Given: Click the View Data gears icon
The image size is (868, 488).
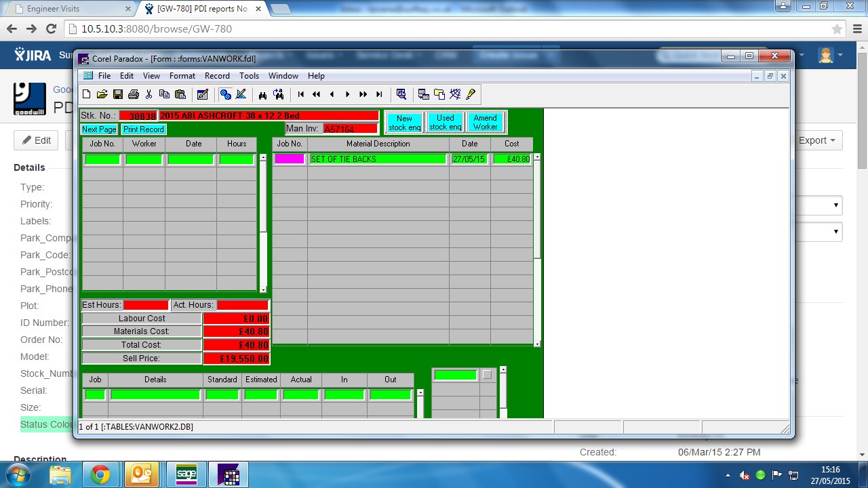Looking at the screenshot, I should point(225,94).
